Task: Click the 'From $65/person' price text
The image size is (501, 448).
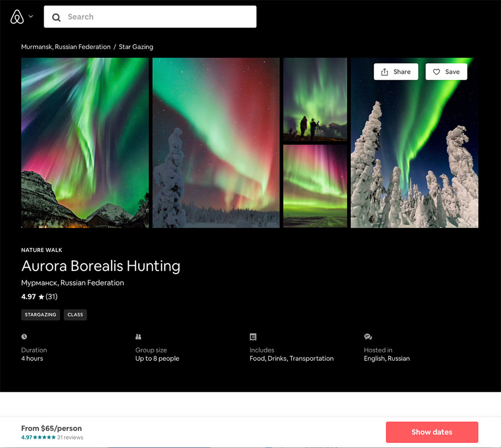Action: tap(52, 428)
